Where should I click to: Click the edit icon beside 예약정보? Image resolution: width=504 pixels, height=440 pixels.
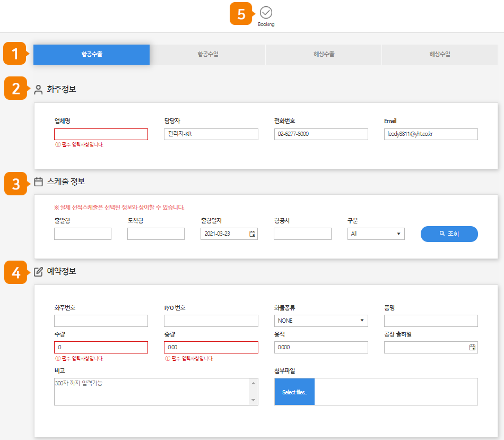[x=39, y=272]
